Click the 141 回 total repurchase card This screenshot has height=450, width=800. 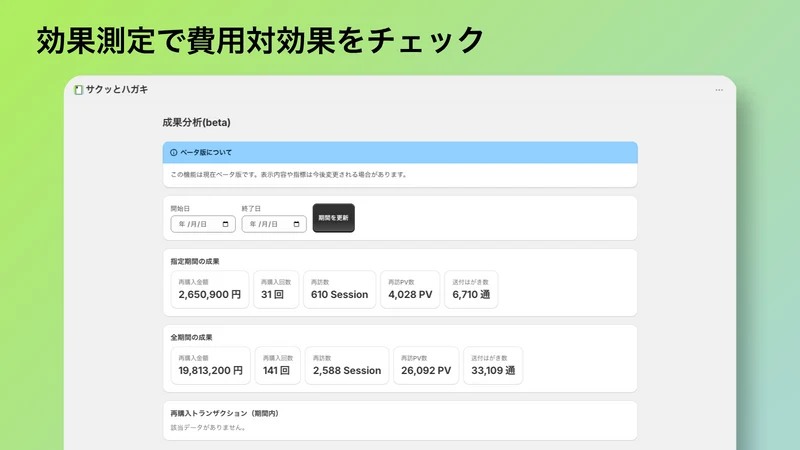tap(278, 365)
